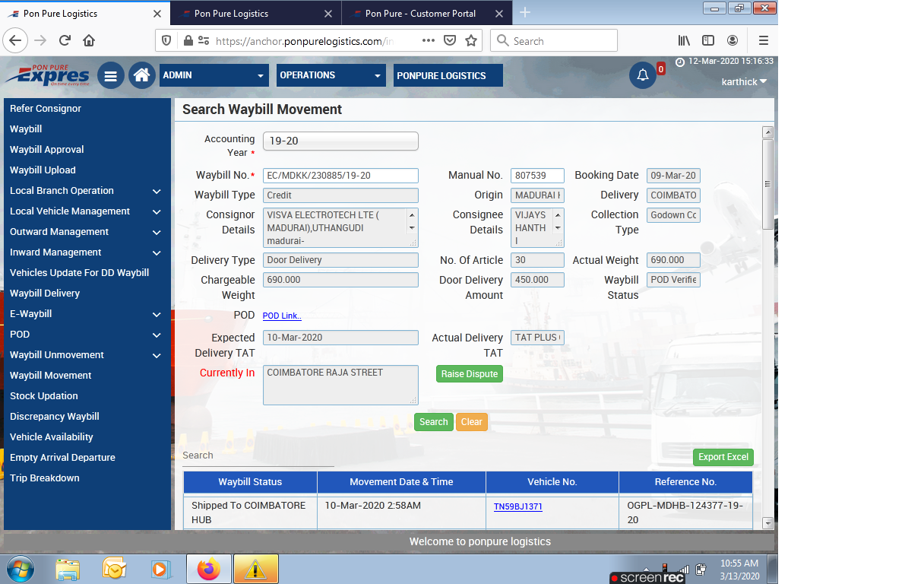The image size is (924, 584).
Task: Open the Waybill Movement sidebar item
Action: click(x=51, y=376)
